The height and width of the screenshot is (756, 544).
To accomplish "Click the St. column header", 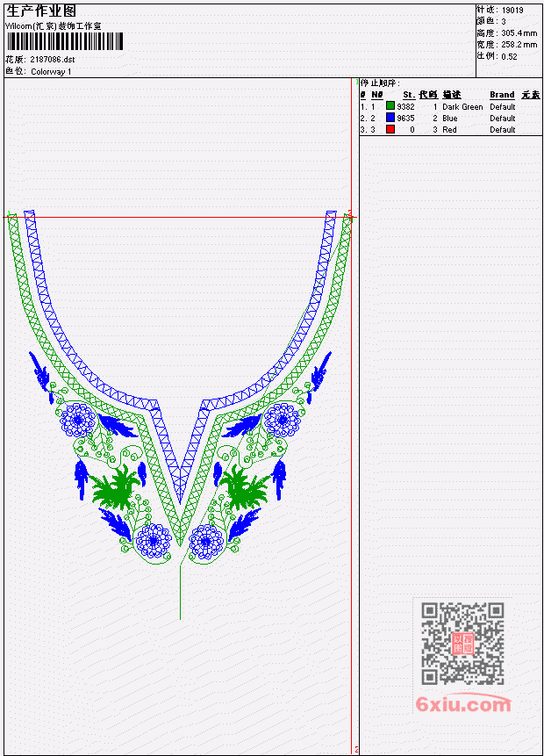I will [x=409, y=95].
